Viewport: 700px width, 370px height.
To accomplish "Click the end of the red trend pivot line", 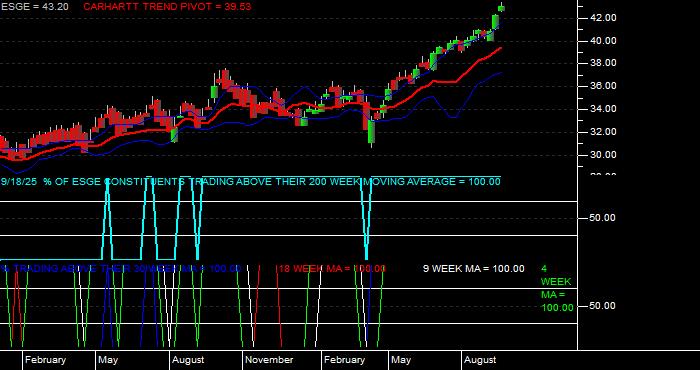I will click(500, 48).
